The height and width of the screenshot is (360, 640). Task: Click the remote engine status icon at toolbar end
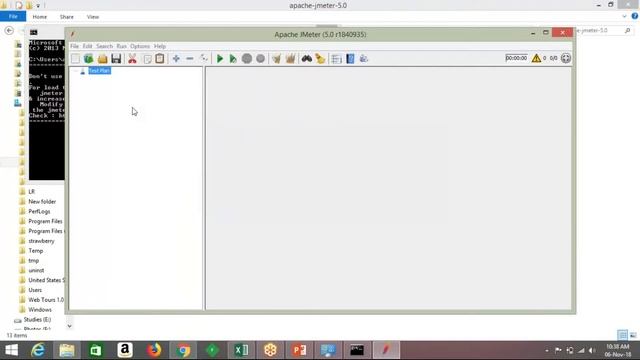(x=566, y=58)
